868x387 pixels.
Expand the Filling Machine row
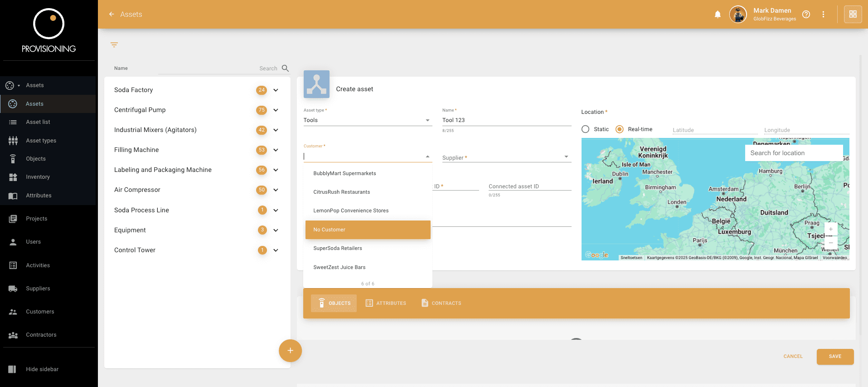276,150
